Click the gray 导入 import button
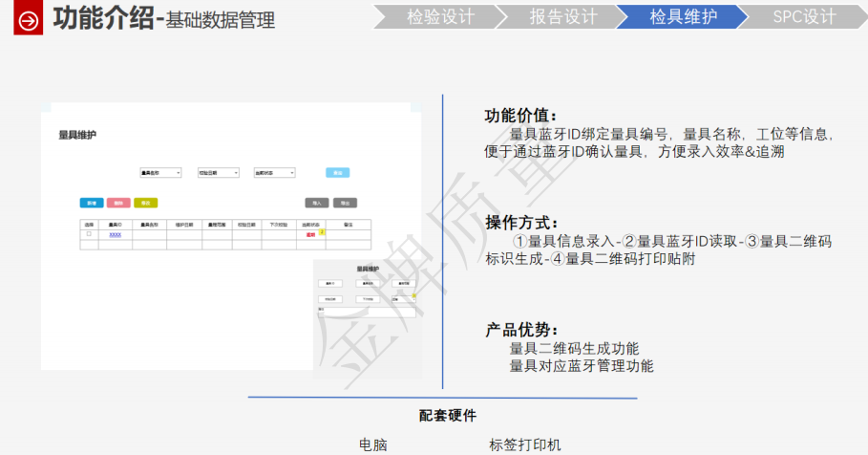Image resolution: width=868 pixels, height=455 pixels. pyautogui.click(x=317, y=203)
